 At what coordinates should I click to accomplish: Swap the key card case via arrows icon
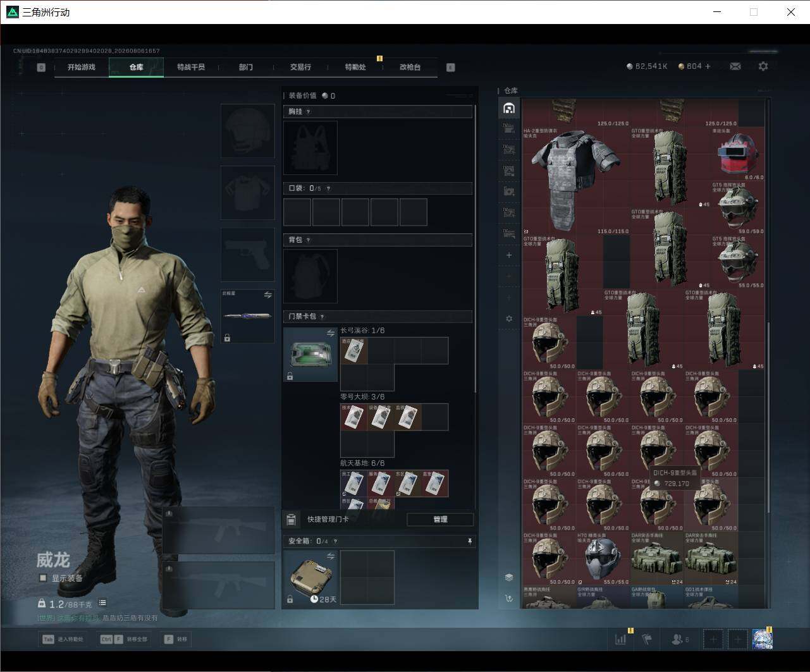[x=331, y=333]
